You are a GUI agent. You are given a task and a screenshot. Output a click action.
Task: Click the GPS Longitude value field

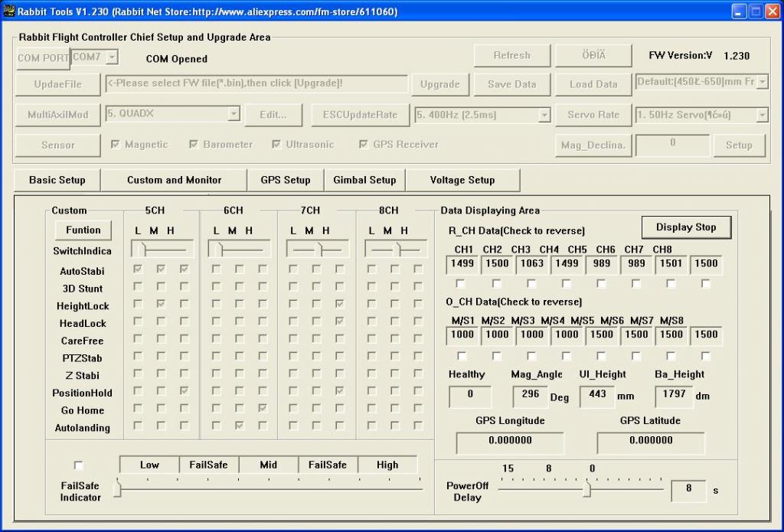click(x=510, y=441)
